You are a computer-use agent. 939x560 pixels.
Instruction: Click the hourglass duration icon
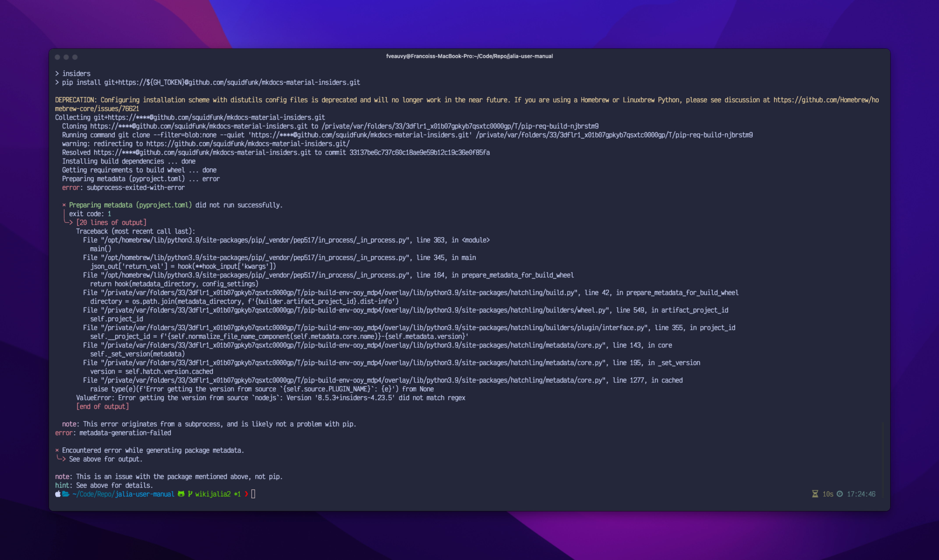815,494
